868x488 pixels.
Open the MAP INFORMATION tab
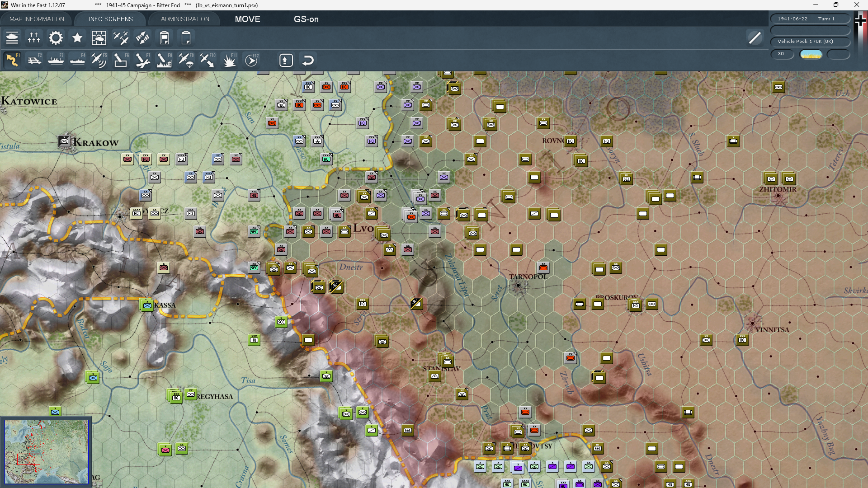click(37, 19)
